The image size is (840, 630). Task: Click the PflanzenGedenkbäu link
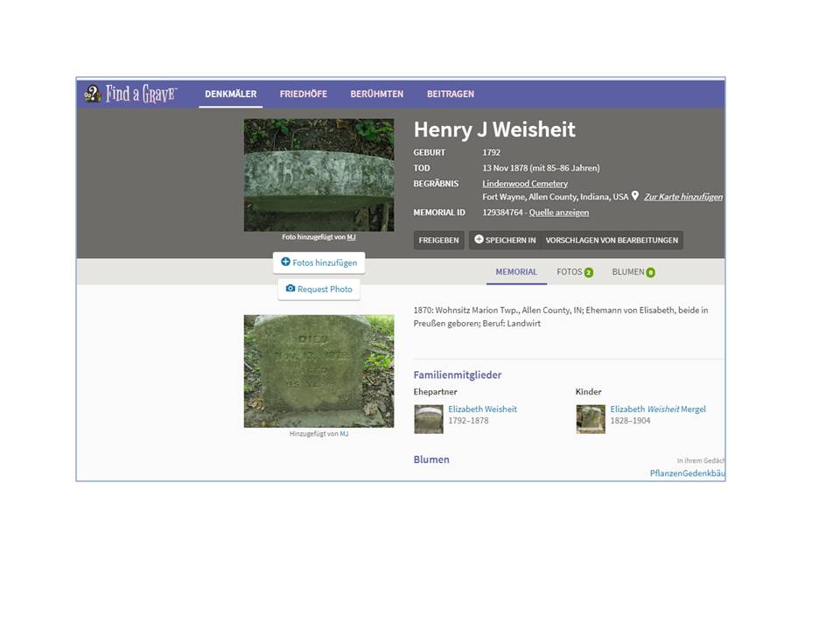(x=688, y=473)
